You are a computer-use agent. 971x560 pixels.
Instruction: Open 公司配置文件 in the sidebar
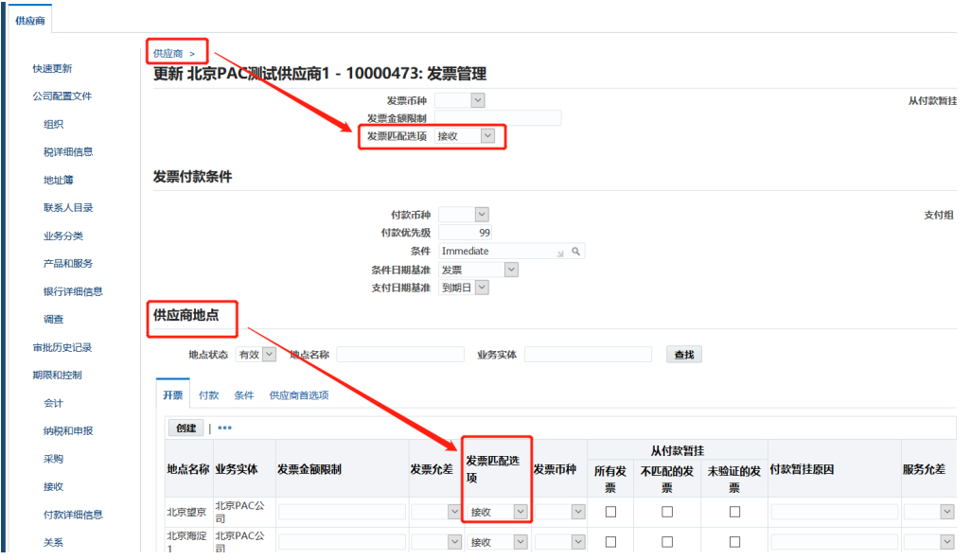pyautogui.click(x=62, y=96)
